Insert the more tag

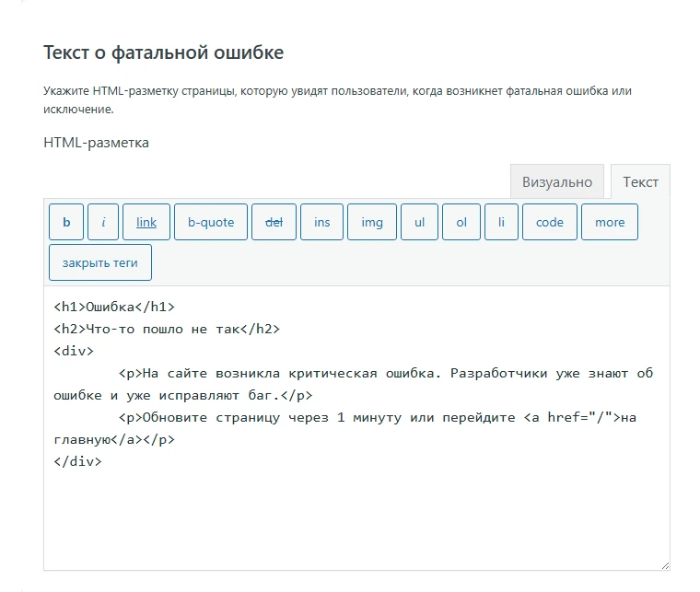tap(610, 222)
